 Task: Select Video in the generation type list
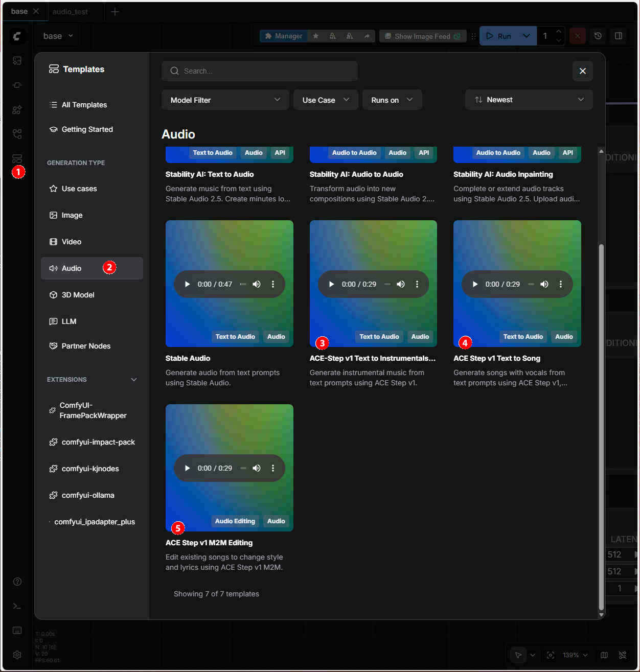click(x=72, y=242)
